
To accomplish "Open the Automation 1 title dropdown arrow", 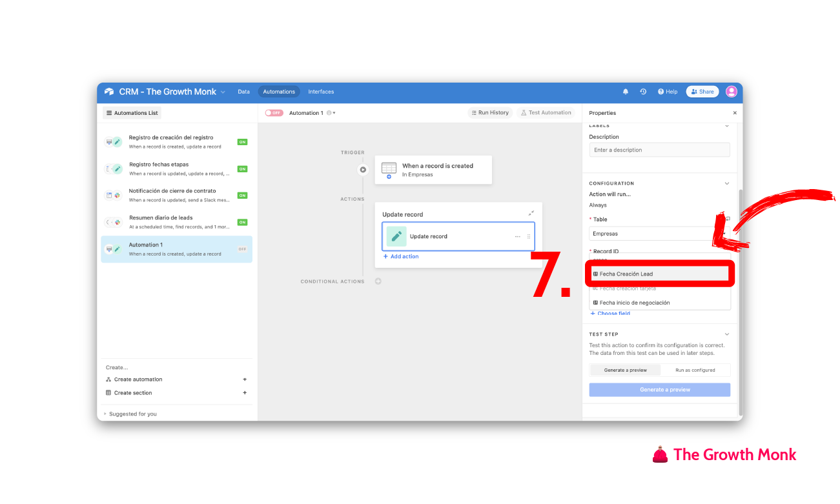I will 334,113.
